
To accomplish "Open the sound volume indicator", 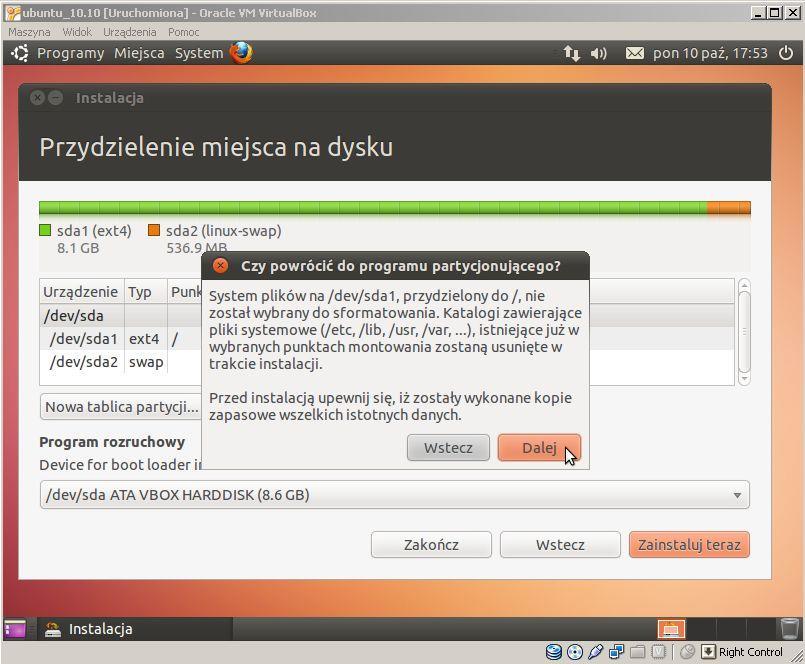I will coord(599,53).
